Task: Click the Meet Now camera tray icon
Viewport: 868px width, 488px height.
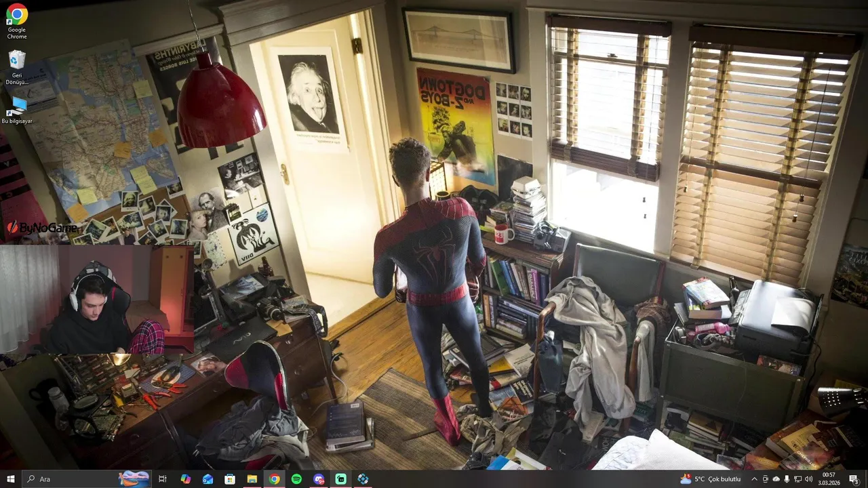Action: [x=765, y=479]
